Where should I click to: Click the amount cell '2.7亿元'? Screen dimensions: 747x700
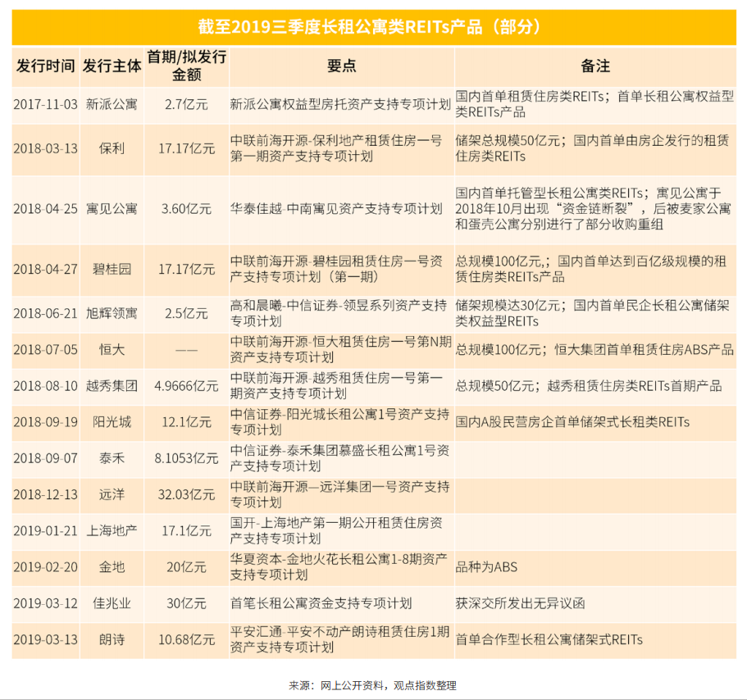click(x=186, y=104)
